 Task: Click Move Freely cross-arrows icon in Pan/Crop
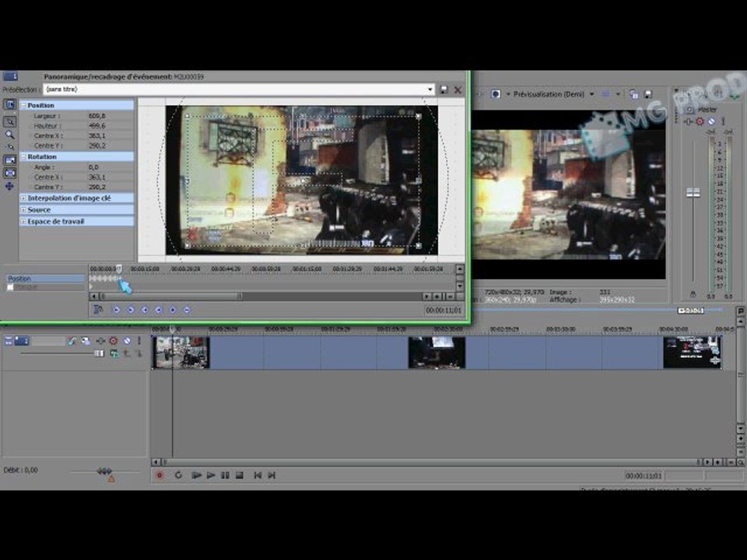[x=9, y=186]
